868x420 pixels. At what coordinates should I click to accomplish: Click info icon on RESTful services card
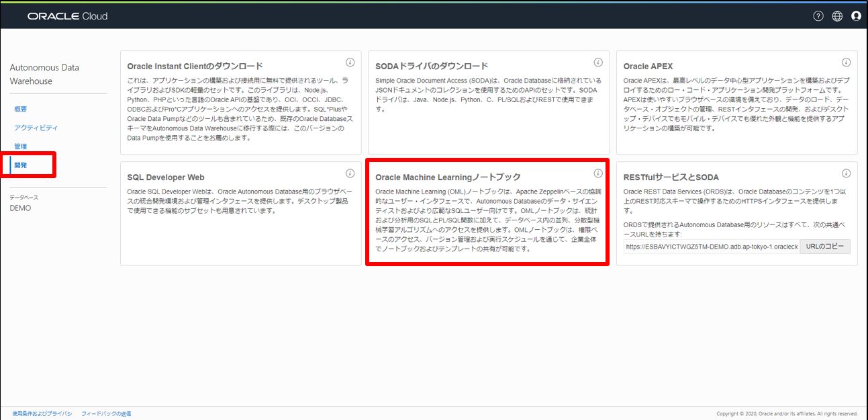point(846,173)
